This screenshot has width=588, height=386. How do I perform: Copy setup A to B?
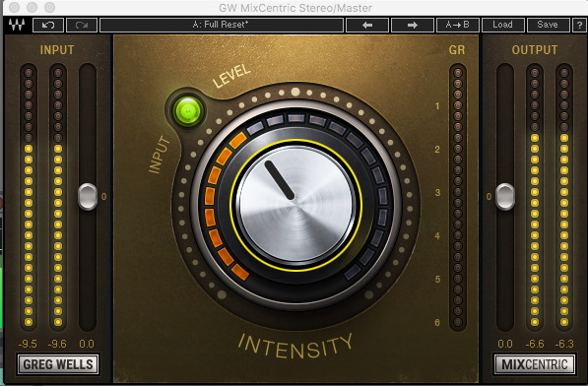[x=458, y=25]
